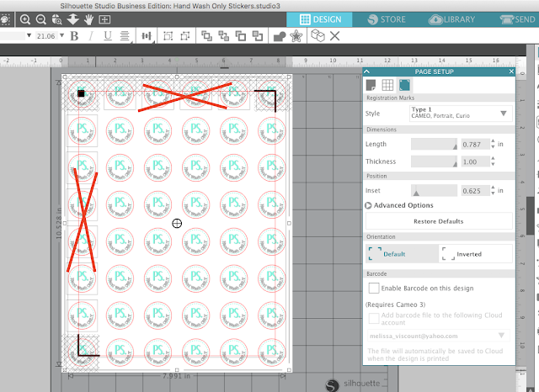Open Page Setup page settings icon
Viewport: 539px width, 392px height.
pyautogui.click(x=371, y=85)
